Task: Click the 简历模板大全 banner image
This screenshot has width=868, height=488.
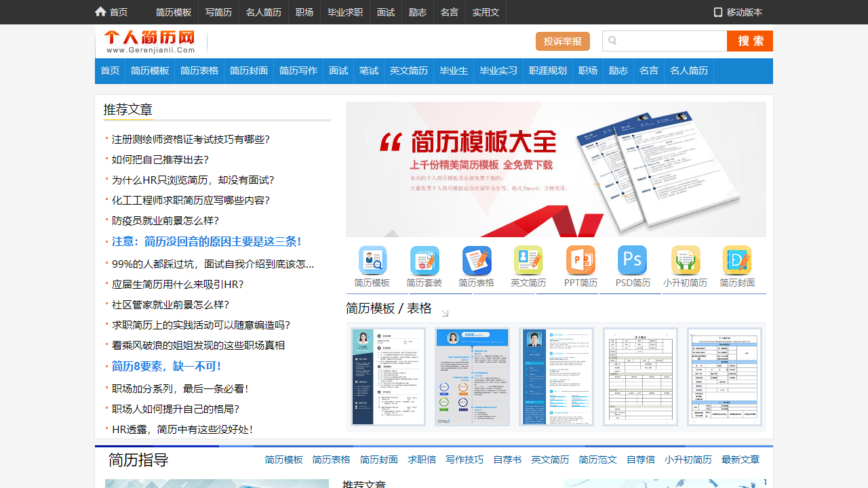Action: [556, 169]
